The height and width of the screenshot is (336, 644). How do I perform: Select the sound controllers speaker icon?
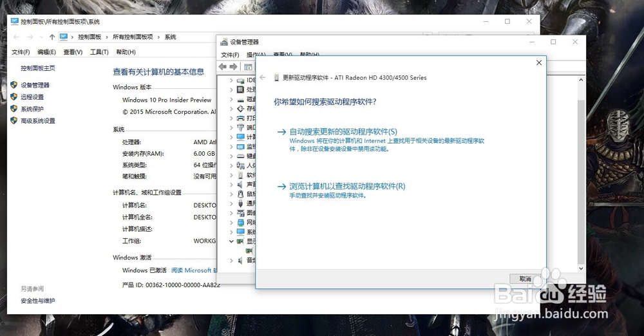coord(241,185)
